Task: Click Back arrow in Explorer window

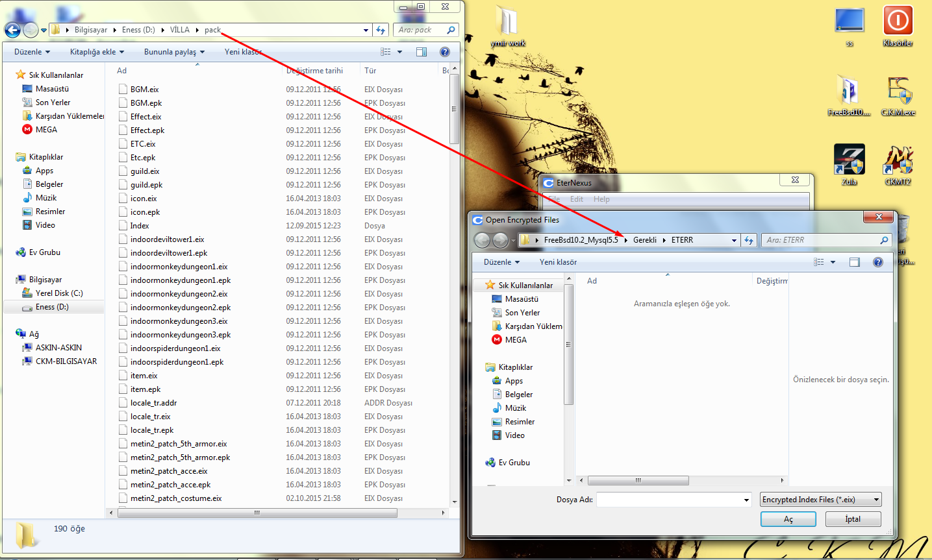Action: click(x=12, y=30)
